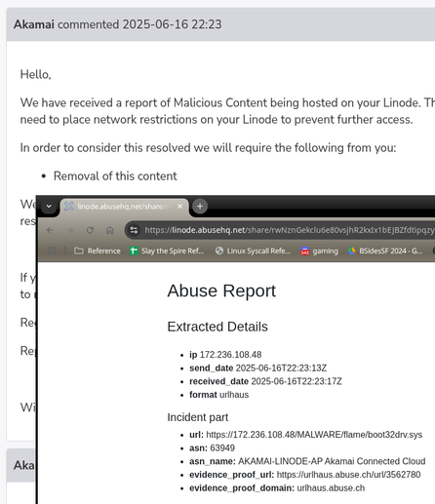Image resolution: width=435 pixels, height=504 pixels.
Task: Click the Akamai commenter name in header
Action: (34, 24)
